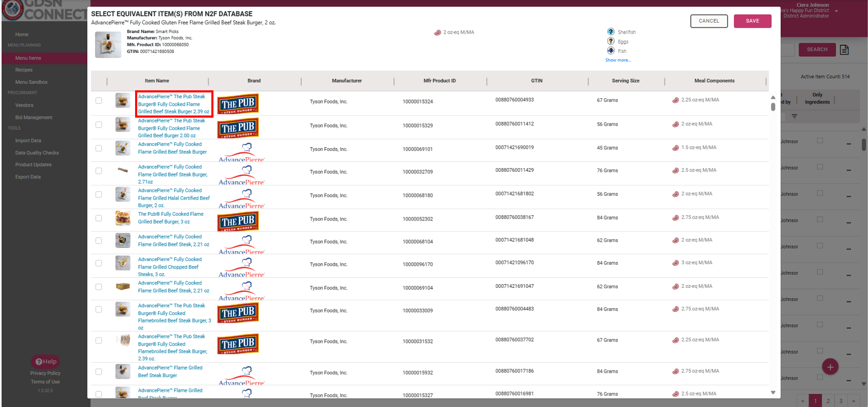The width and height of the screenshot is (868, 407).
Task: Click the CANCEL button
Action: point(709,21)
